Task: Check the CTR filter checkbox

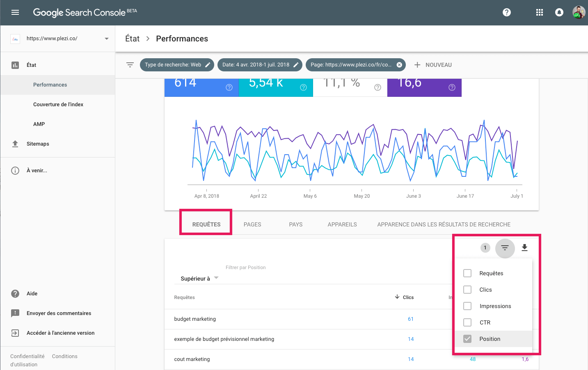Action: coord(467,322)
